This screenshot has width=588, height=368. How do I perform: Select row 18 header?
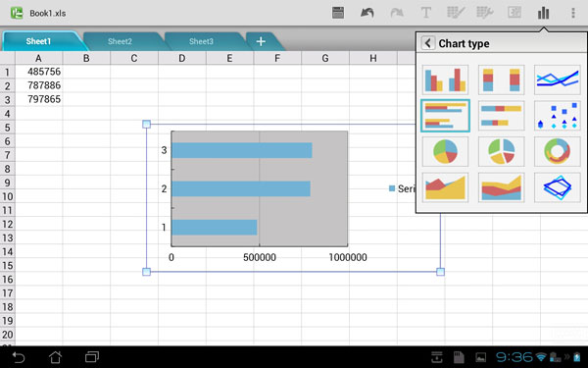pyautogui.click(x=7, y=307)
